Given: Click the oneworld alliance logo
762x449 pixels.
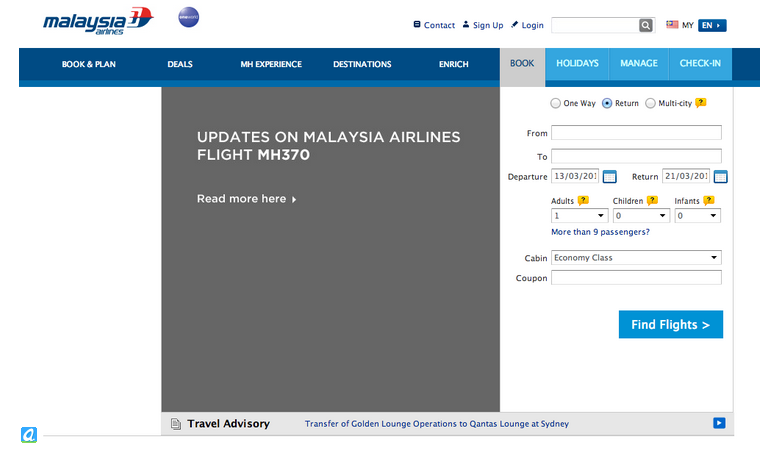Looking at the screenshot, I should coord(188,18).
